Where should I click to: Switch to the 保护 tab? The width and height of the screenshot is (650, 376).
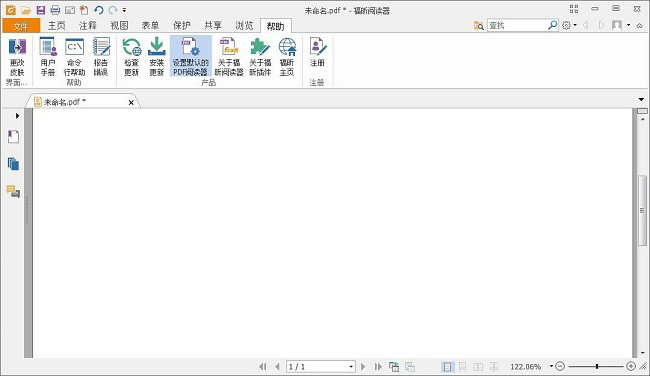coord(182,26)
